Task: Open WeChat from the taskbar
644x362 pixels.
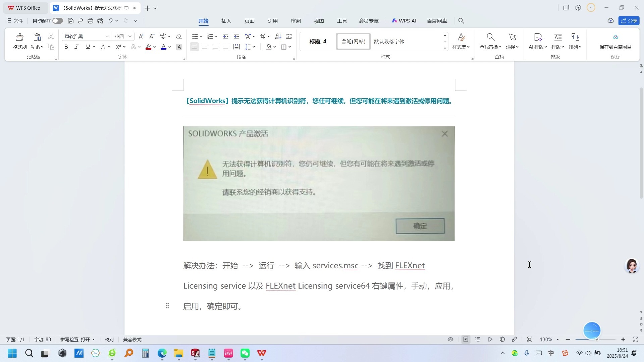Action: (x=245, y=353)
